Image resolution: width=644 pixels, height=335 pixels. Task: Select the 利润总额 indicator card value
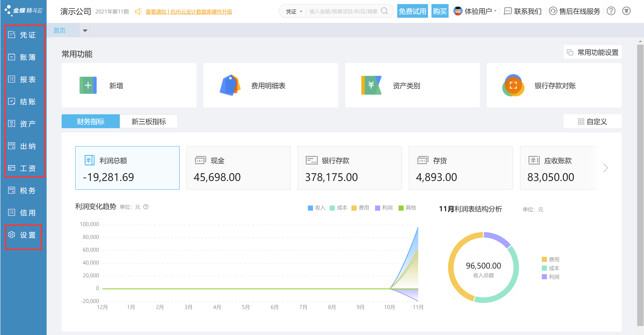click(x=108, y=177)
